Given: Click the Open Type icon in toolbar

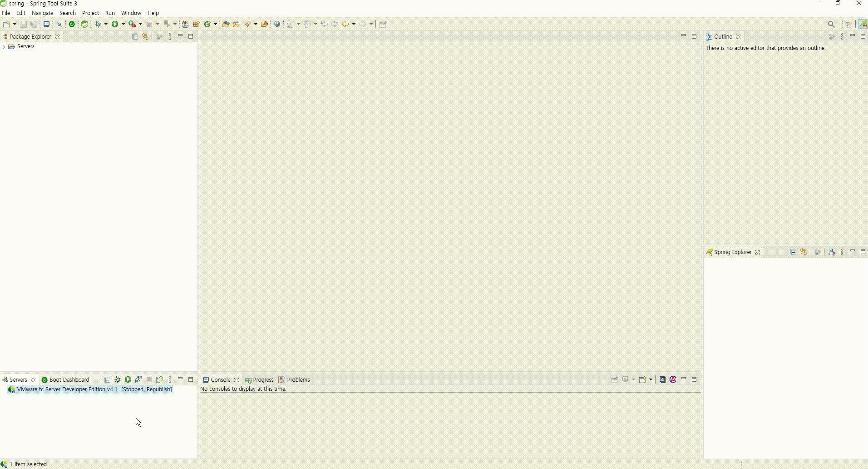Looking at the screenshot, I should coord(226,24).
